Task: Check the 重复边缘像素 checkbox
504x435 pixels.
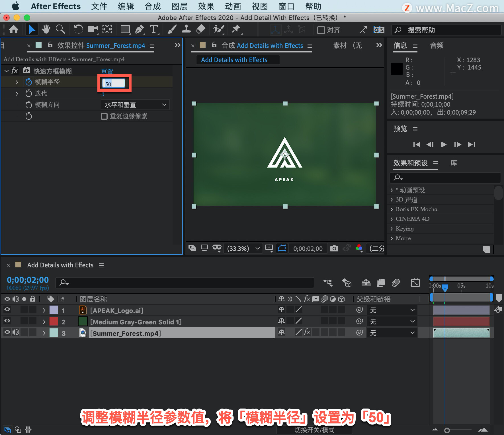Action: (104, 116)
